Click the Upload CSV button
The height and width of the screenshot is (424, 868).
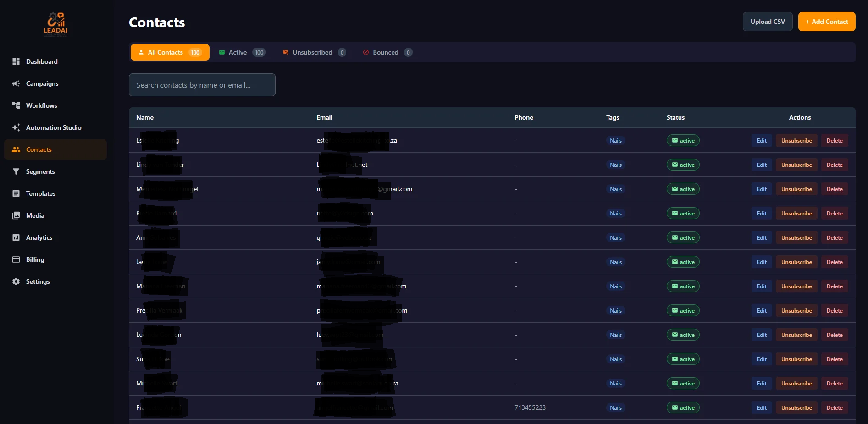(x=767, y=22)
